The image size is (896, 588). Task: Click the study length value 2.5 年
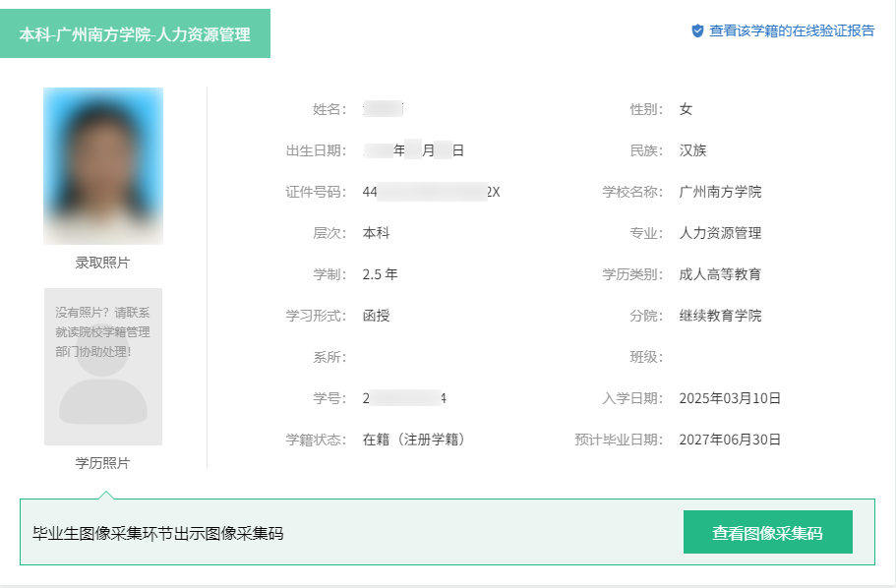380,274
